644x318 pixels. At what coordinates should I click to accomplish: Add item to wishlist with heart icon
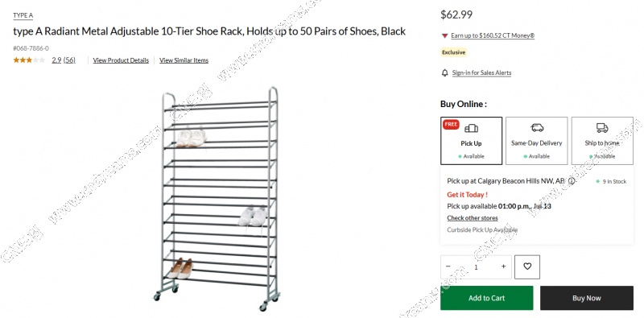(527, 266)
